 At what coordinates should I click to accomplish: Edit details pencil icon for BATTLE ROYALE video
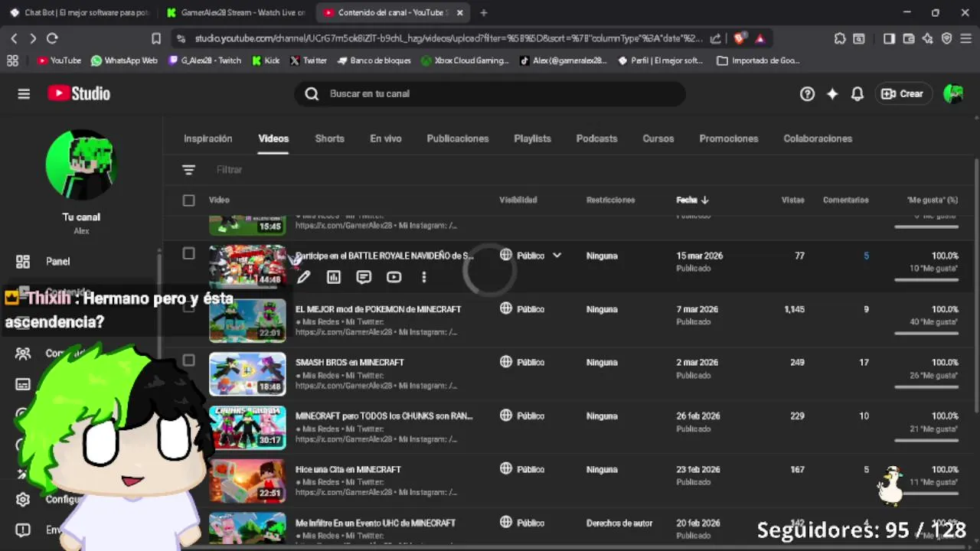pyautogui.click(x=304, y=277)
